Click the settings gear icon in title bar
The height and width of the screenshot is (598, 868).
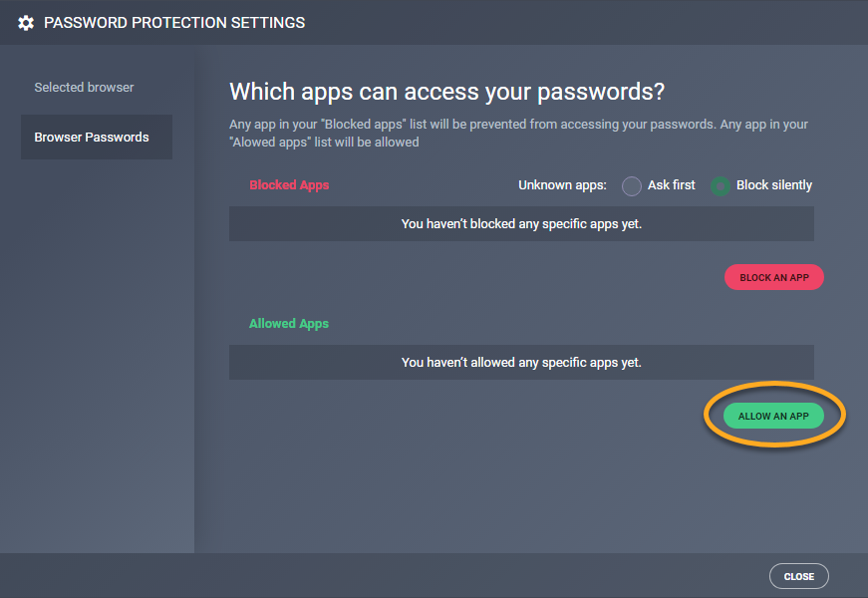click(x=26, y=22)
